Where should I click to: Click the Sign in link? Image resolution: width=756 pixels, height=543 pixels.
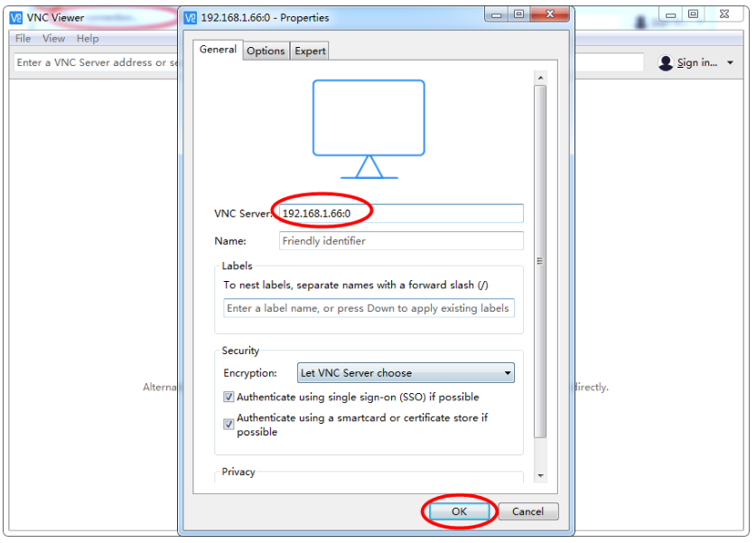[696, 62]
